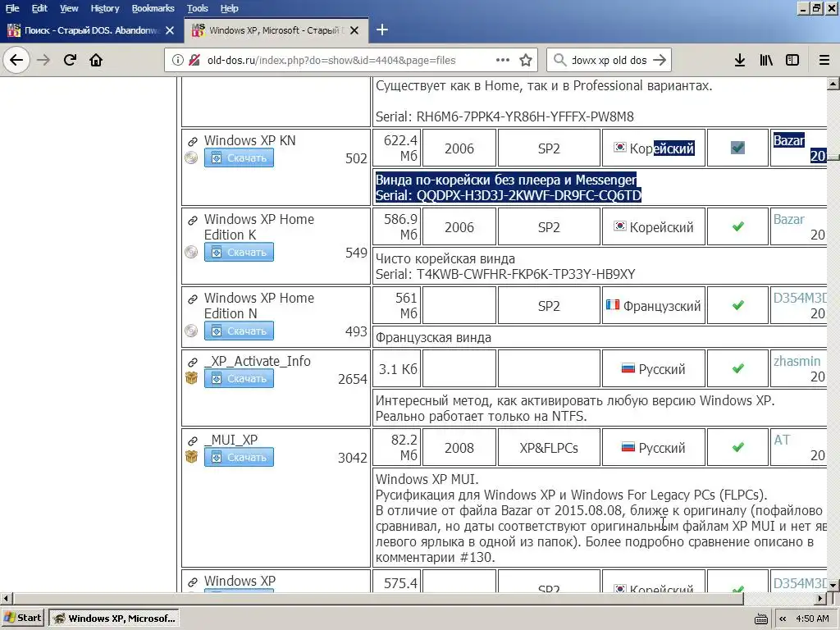
Task: Click the CD icon of Windows XP Home Edition K
Action: [x=191, y=252]
